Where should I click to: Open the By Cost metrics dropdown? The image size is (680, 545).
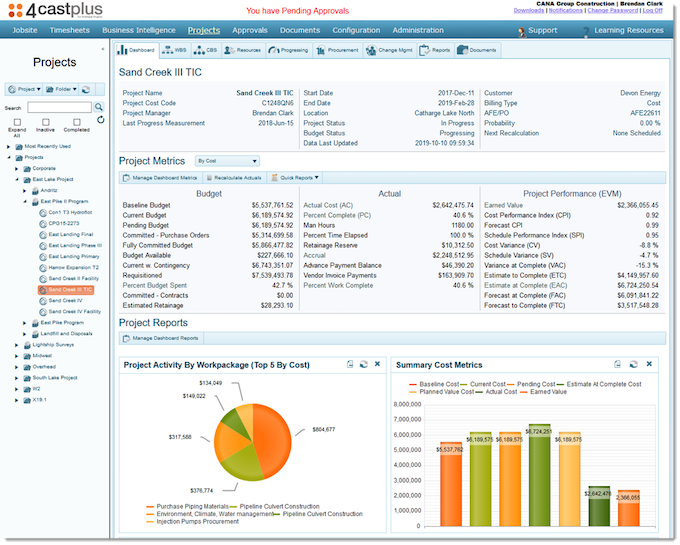(x=227, y=161)
